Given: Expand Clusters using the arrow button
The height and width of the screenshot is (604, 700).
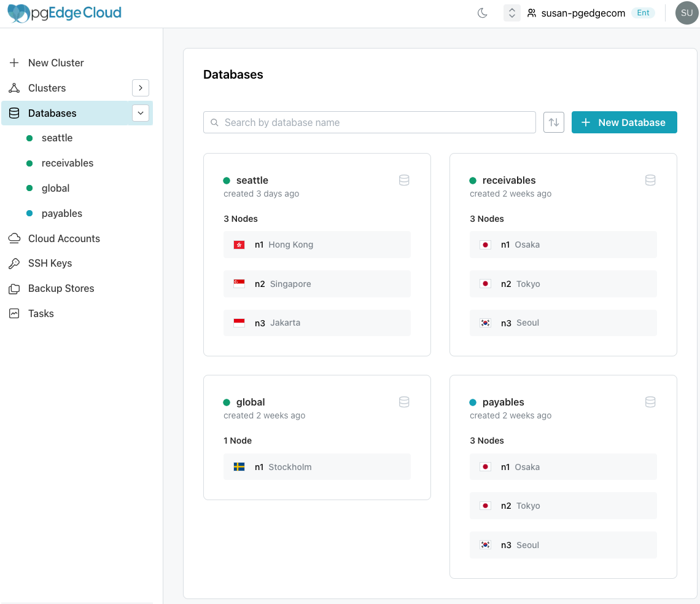Looking at the screenshot, I should [x=140, y=88].
